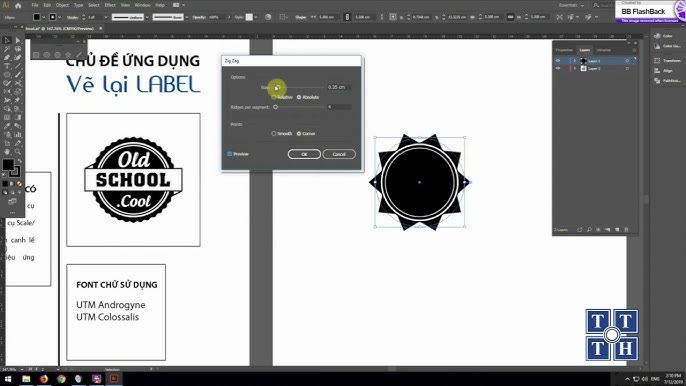The width and height of the screenshot is (686, 386).
Task: Open the graphic Style dropdown
Action: pyautogui.click(x=256, y=17)
